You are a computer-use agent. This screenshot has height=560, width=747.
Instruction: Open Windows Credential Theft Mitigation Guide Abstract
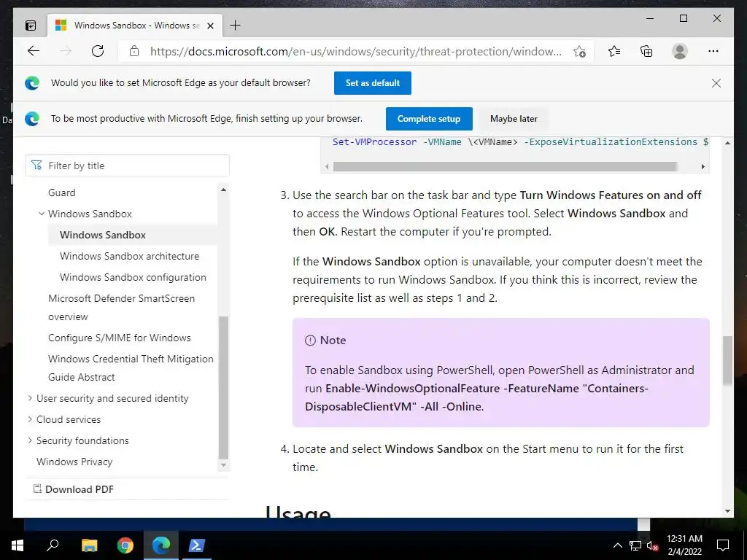coord(131,368)
